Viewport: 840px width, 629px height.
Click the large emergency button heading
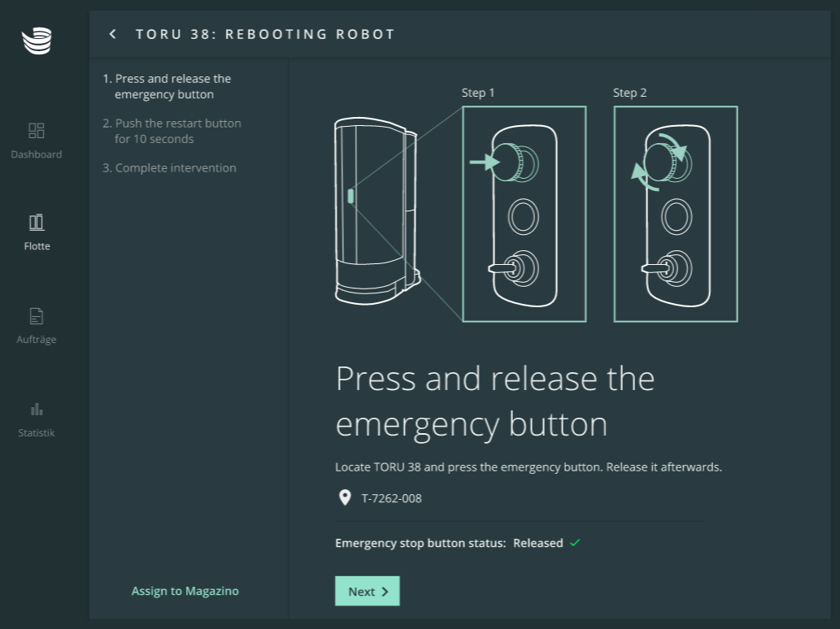pos(495,401)
